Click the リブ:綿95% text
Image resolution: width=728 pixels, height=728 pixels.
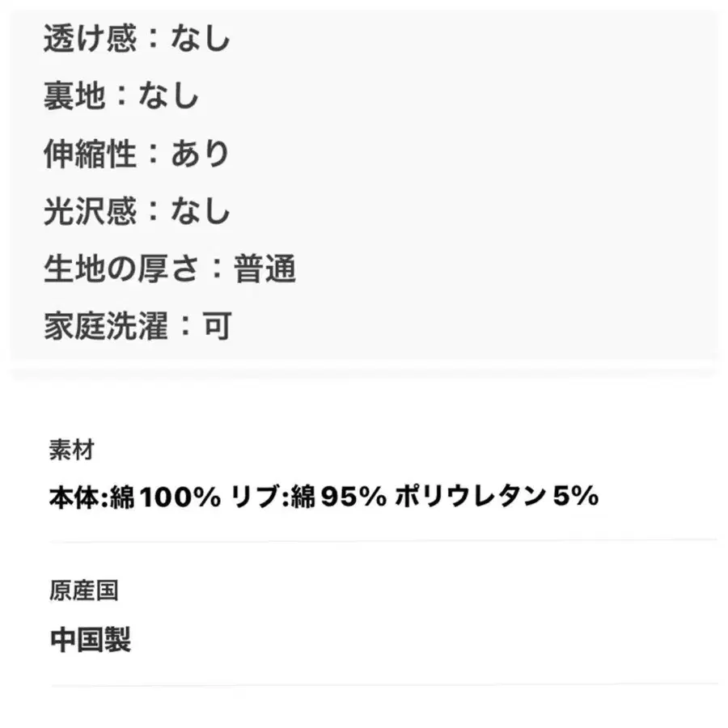point(309,497)
